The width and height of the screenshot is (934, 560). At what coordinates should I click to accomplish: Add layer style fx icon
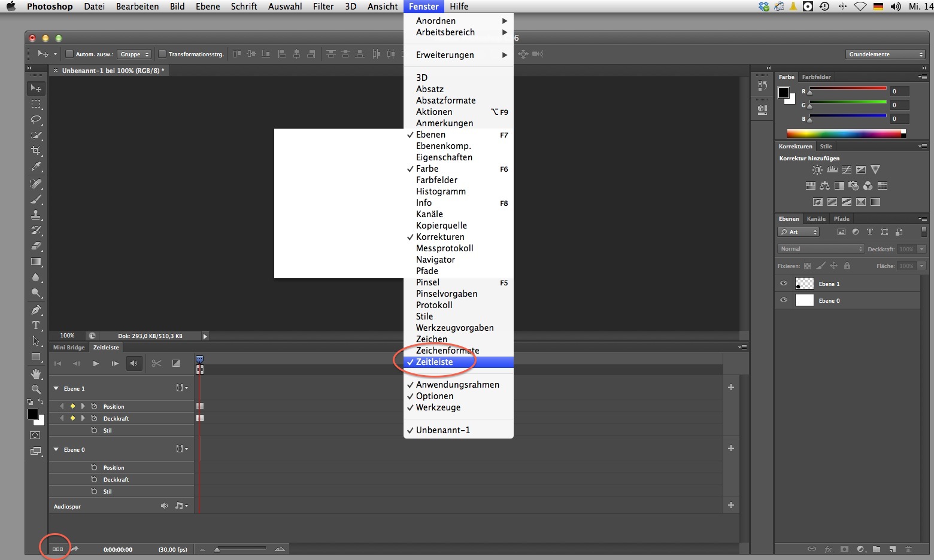[829, 549]
